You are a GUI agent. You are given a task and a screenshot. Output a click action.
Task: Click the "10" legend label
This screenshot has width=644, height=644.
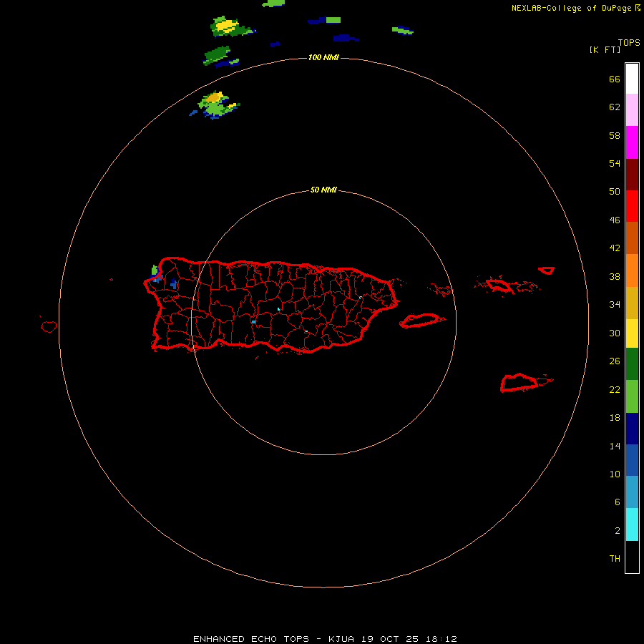615,474
